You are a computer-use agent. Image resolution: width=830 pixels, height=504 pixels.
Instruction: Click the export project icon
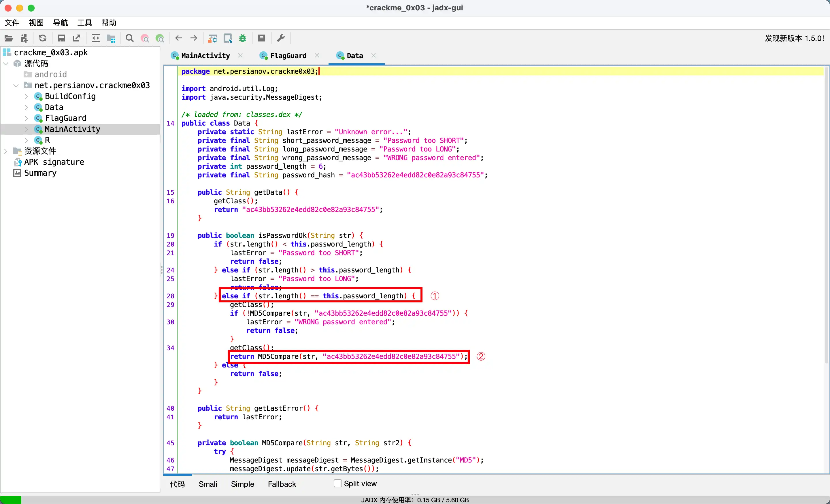(x=77, y=38)
